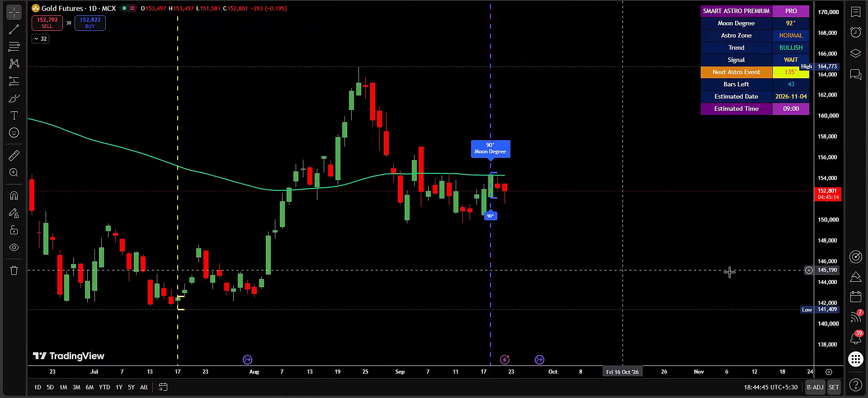This screenshot has width=868, height=398.
Task: Open the forecasting and measurement tools
Action: (x=14, y=81)
